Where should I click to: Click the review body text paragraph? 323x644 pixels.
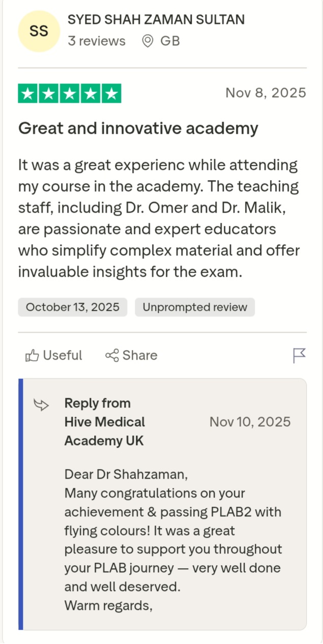pos(159,218)
